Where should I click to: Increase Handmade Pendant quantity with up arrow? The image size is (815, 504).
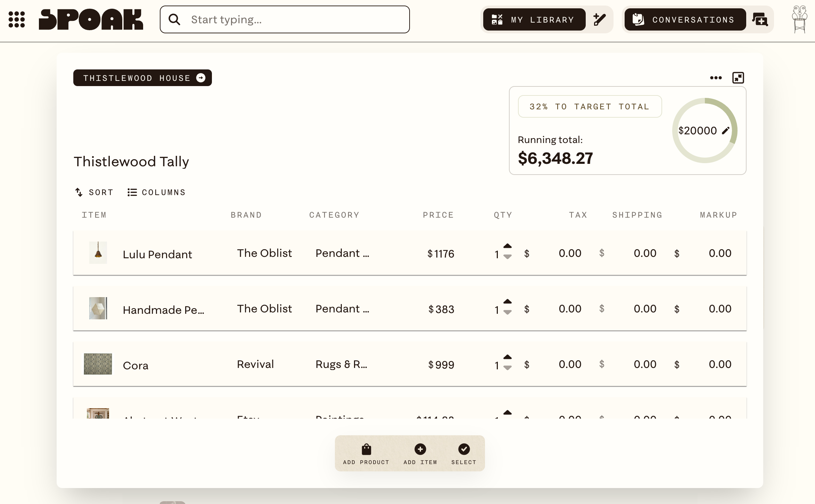pyautogui.click(x=508, y=301)
